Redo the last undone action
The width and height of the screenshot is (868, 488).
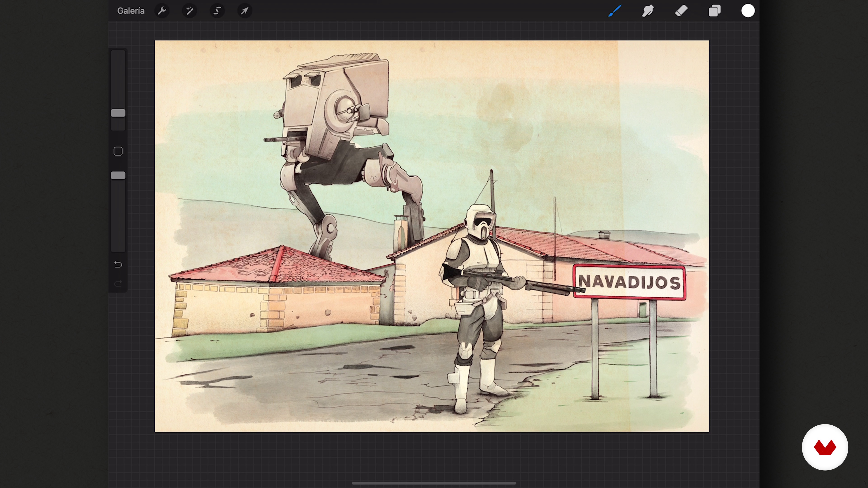(x=118, y=284)
